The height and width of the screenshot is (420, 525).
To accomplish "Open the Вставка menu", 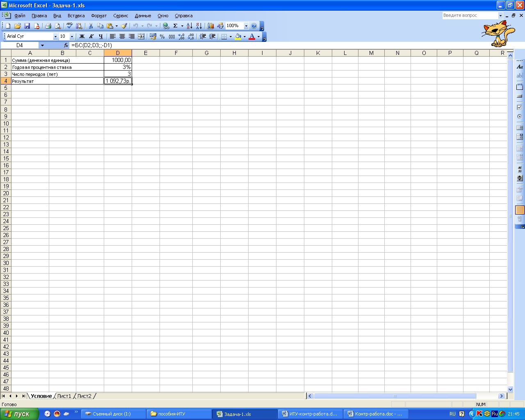I will tap(76, 16).
